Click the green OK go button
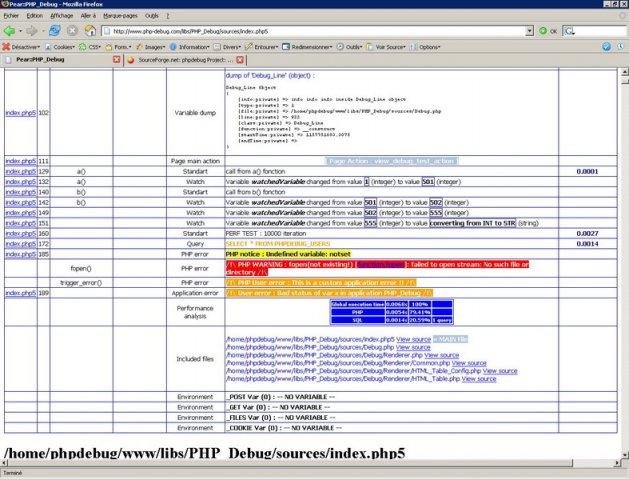This screenshot has height=480, width=629. pyautogui.click(x=548, y=31)
